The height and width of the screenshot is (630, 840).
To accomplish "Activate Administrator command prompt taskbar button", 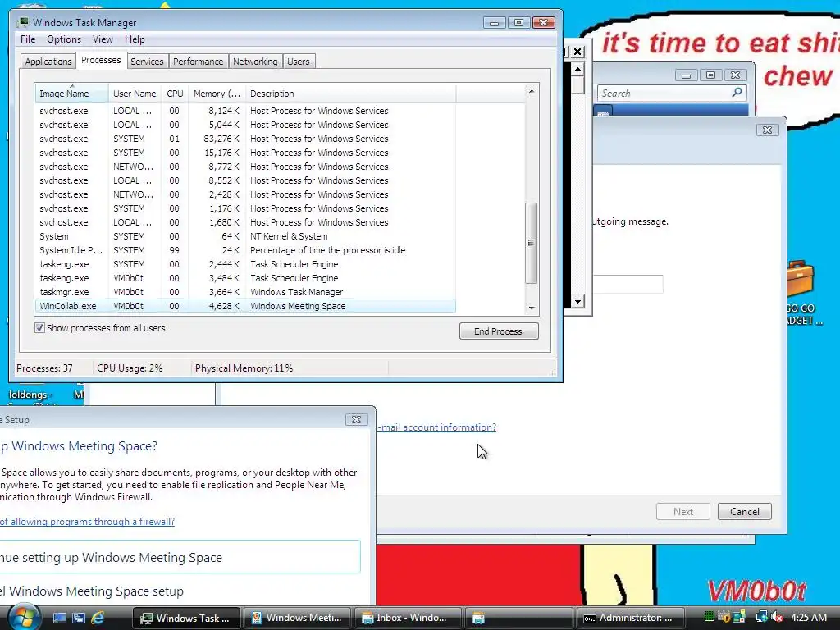I will click(x=630, y=618).
